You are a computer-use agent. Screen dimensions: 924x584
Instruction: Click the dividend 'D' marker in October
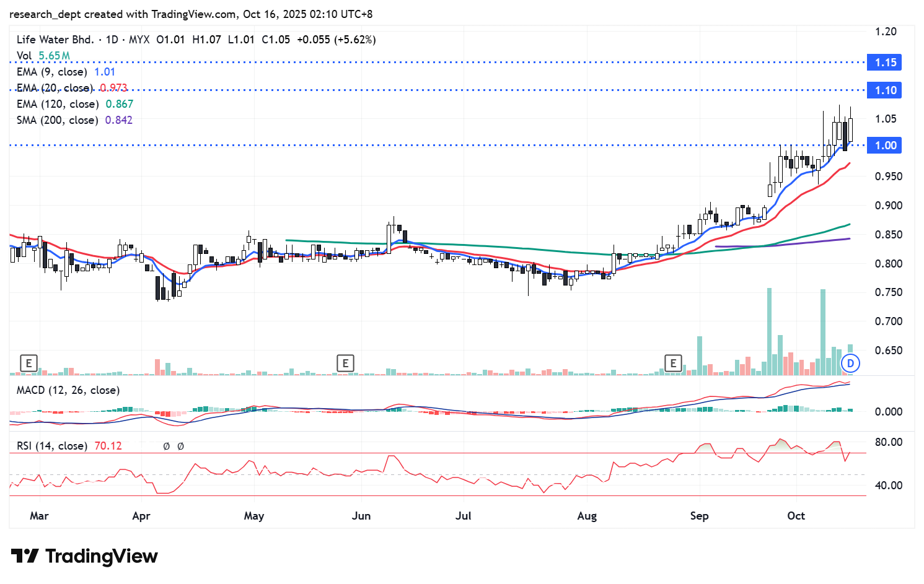tap(850, 364)
